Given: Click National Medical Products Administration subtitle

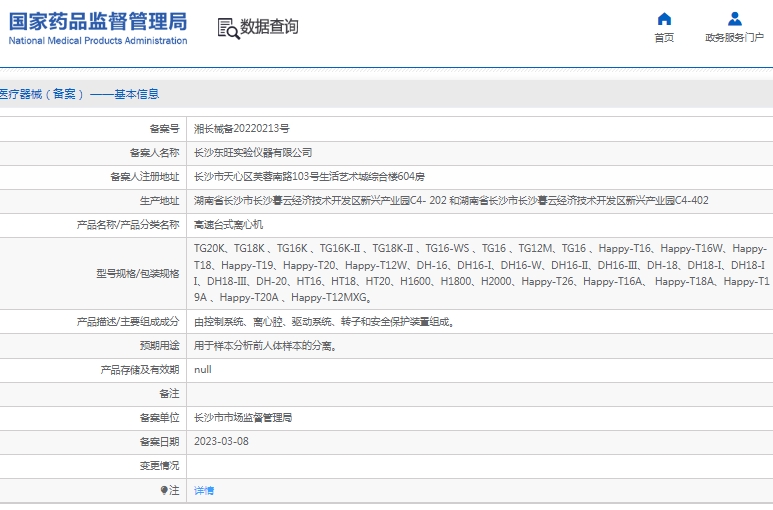Looking at the screenshot, I should coord(98,41).
